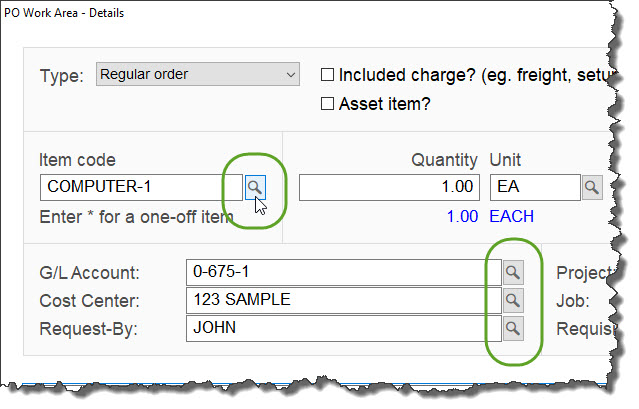Focus the Unit field containing EA
This screenshot has height=409, width=639.
point(534,187)
